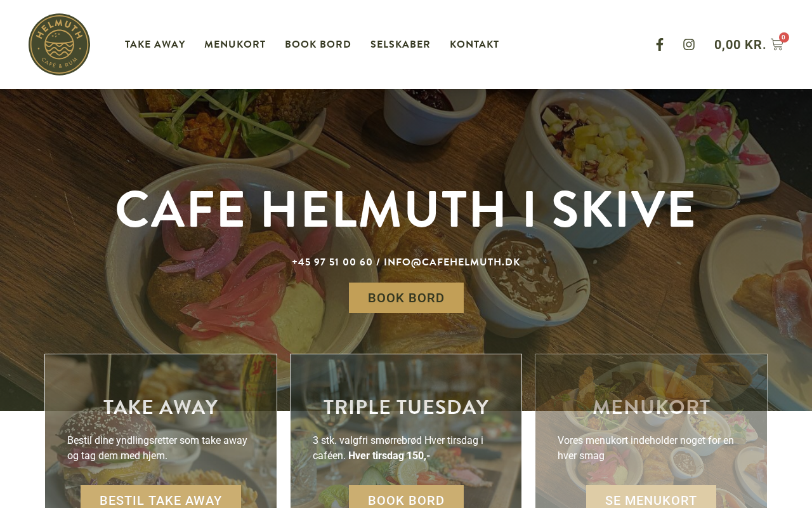The width and height of the screenshot is (812, 508).
Task: Click the cart item count badge
Action: pyautogui.click(x=784, y=37)
